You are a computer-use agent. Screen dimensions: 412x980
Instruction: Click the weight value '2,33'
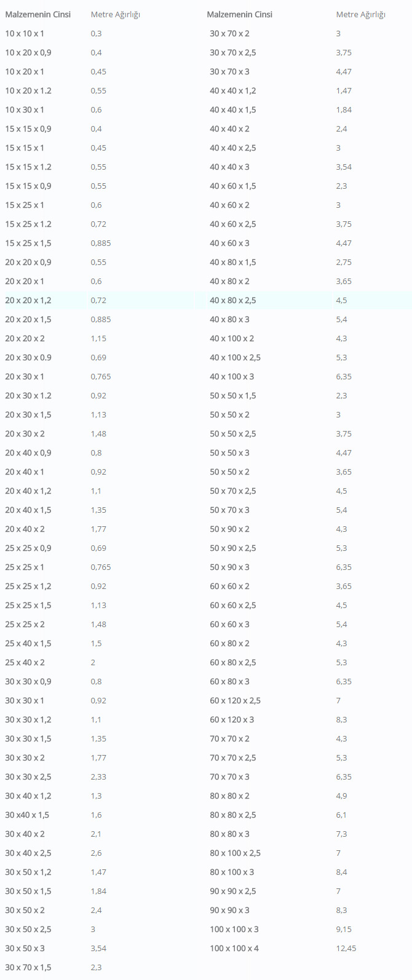coord(98,776)
